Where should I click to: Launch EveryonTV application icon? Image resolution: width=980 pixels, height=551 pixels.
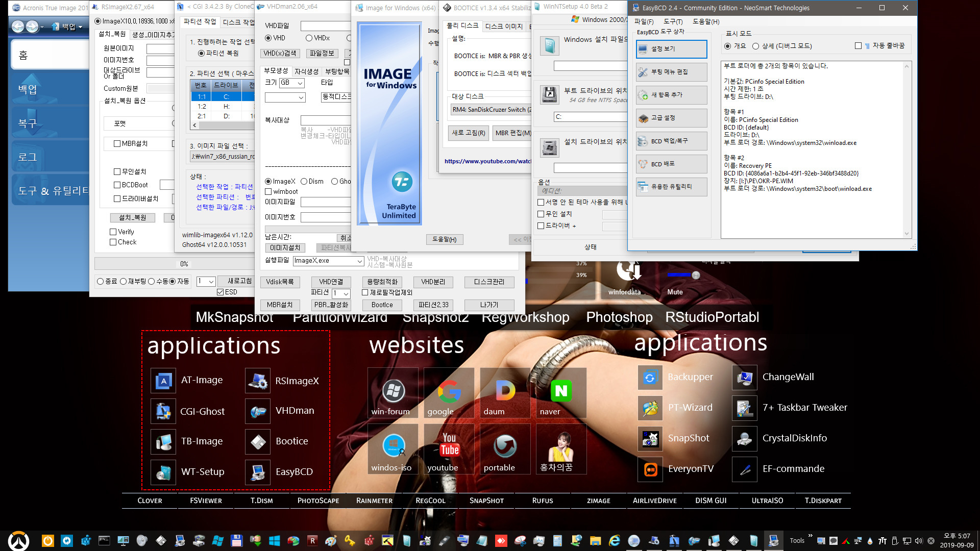pos(650,469)
